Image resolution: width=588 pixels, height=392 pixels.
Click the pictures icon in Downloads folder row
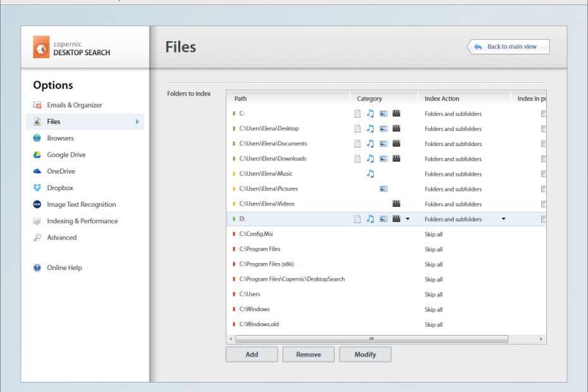(383, 159)
